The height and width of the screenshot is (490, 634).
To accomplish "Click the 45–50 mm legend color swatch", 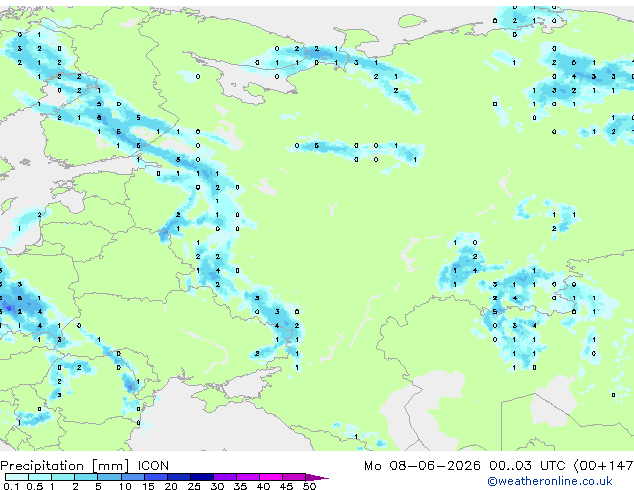I will pyautogui.click(x=294, y=477).
